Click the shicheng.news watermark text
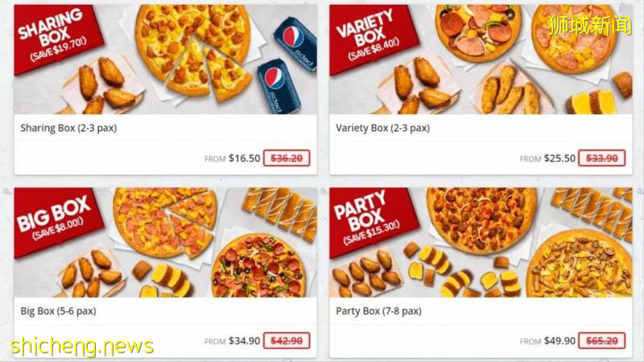The height and width of the screenshot is (362, 644). tap(82, 347)
